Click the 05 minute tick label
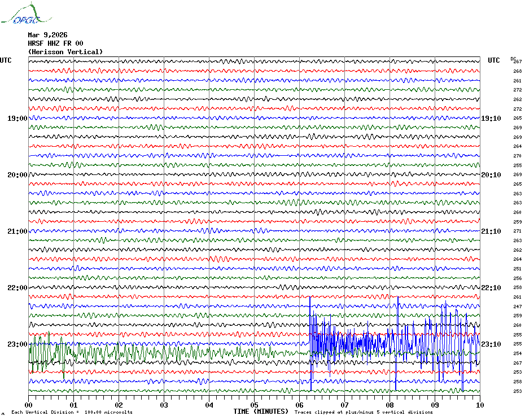 click(254, 405)
